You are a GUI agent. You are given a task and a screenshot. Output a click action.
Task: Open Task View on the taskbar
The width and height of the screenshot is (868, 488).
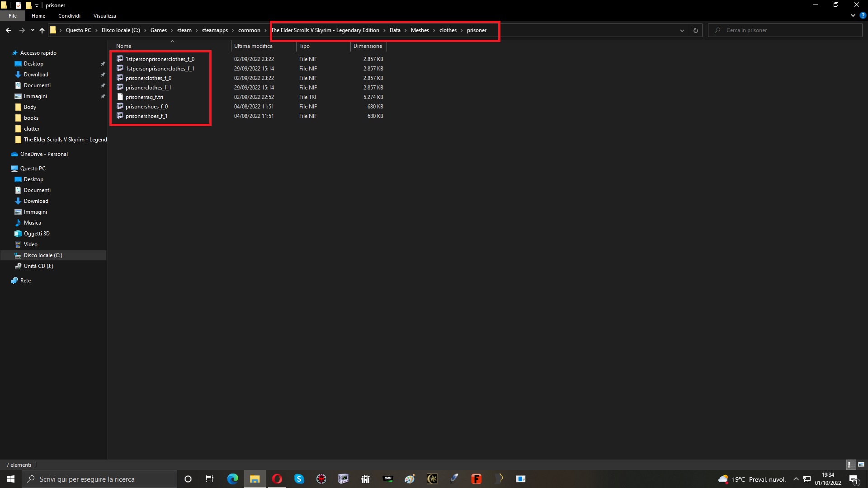pos(210,479)
